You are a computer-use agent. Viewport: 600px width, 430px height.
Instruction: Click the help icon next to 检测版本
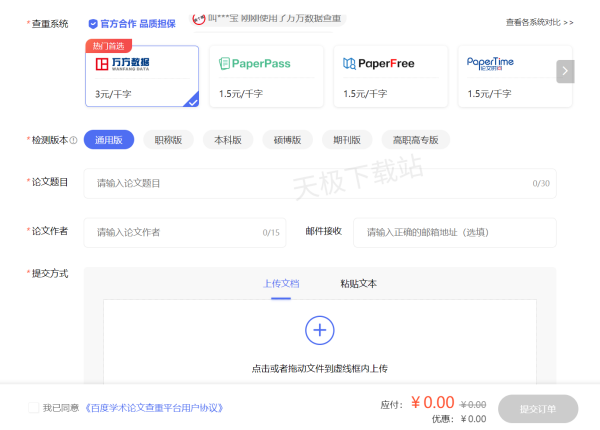(74, 141)
